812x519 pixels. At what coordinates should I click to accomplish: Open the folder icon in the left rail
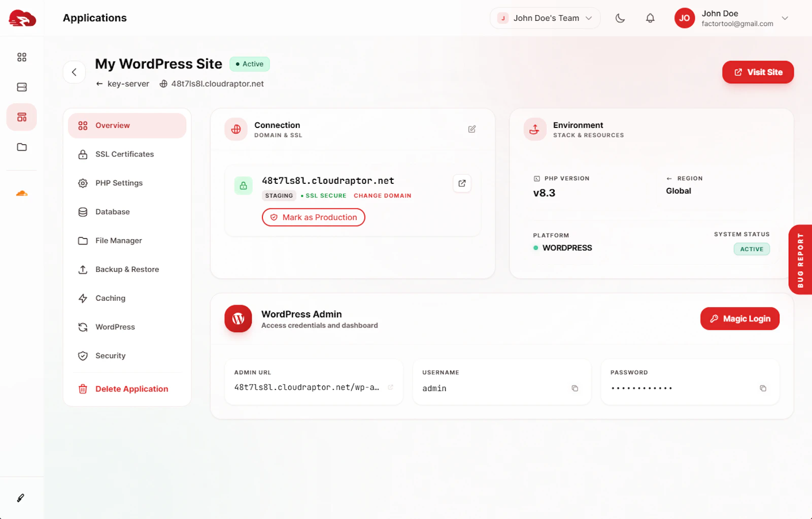tap(22, 147)
